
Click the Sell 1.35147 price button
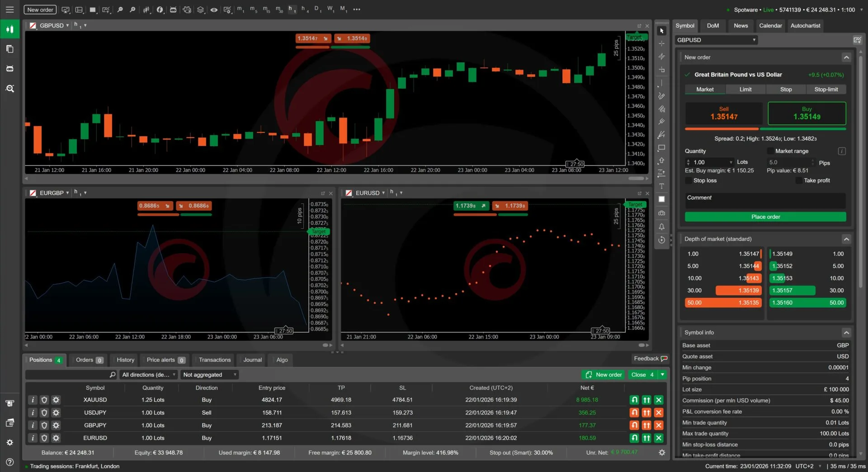click(x=723, y=113)
